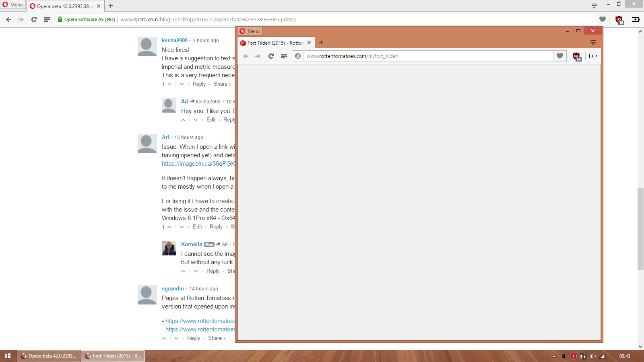This screenshot has height=362, width=644.
Task: Go back in the opera.com window
Action: point(8,19)
